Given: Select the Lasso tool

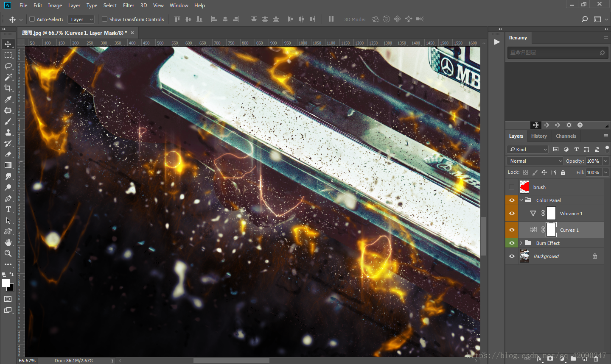Looking at the screenshot, I should [8, 66].
